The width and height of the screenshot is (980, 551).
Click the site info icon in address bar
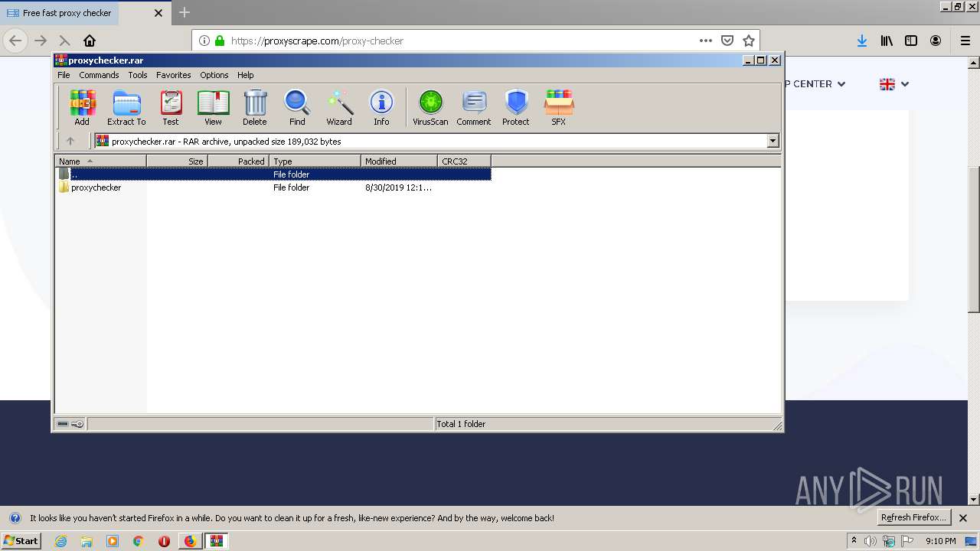click(204, 41)
